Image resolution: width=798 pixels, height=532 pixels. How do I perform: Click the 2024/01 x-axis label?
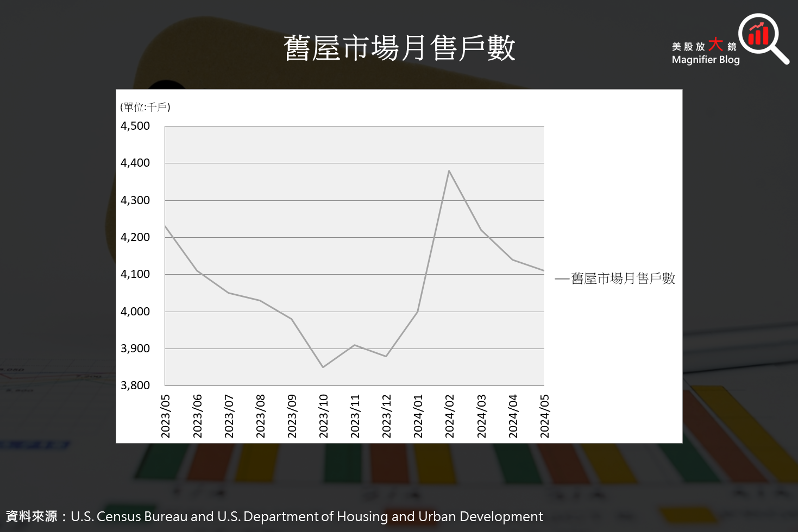[418, 416]
